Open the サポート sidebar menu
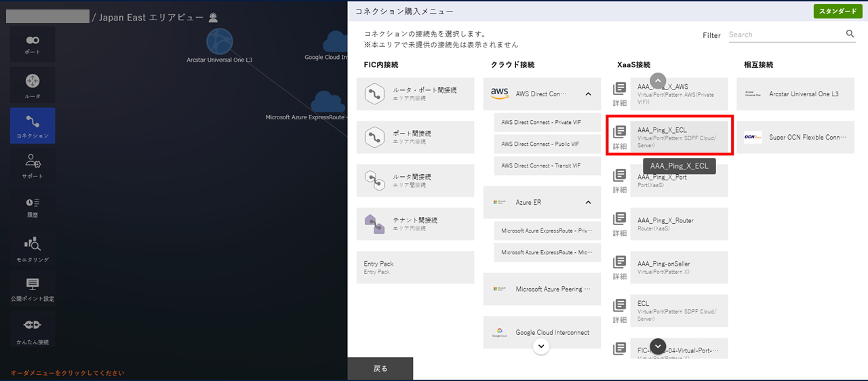Image resolution: width=868 pixels, height=381 pixels. [33, 165]
